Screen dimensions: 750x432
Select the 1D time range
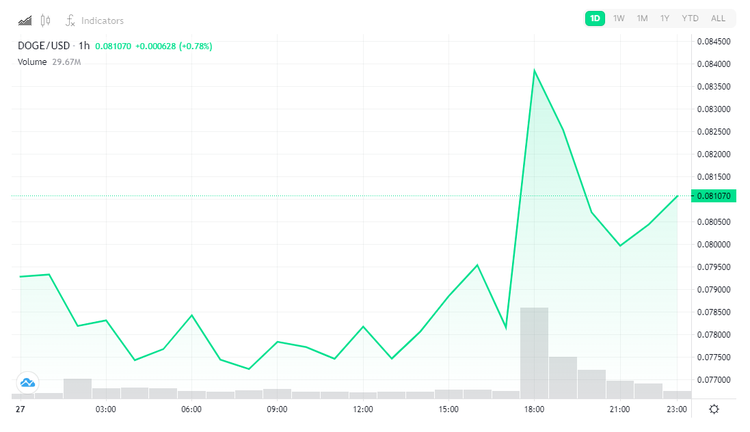595,18
